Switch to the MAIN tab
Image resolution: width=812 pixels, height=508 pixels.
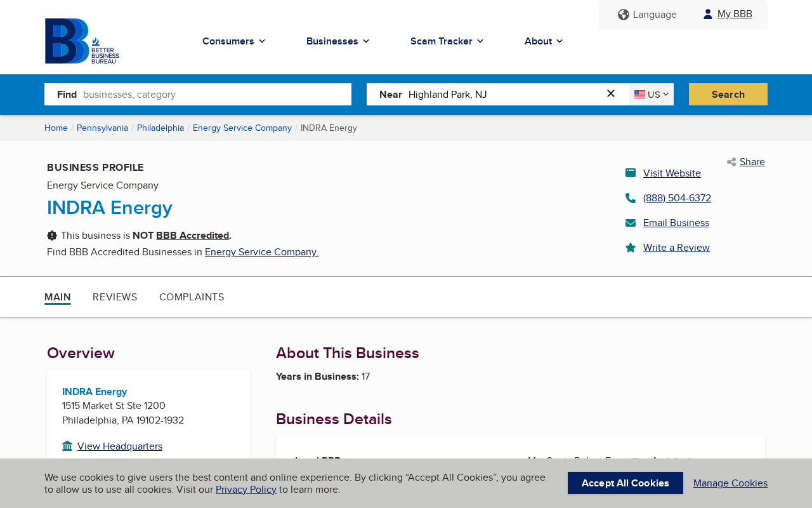(x=58, y=297)
